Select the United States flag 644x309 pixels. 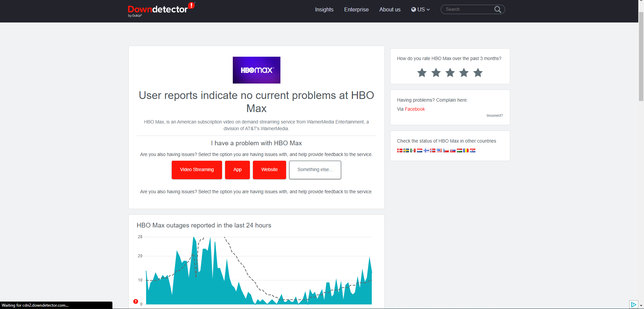439,150
